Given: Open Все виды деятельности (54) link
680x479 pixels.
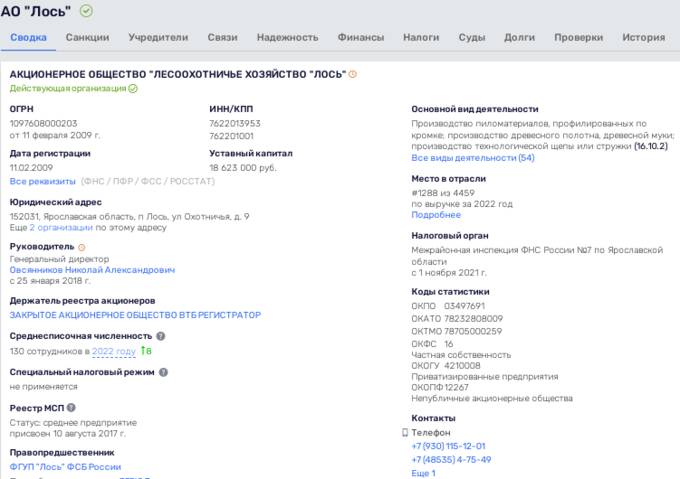Looking at the screenshot, I should pos(473,158).
